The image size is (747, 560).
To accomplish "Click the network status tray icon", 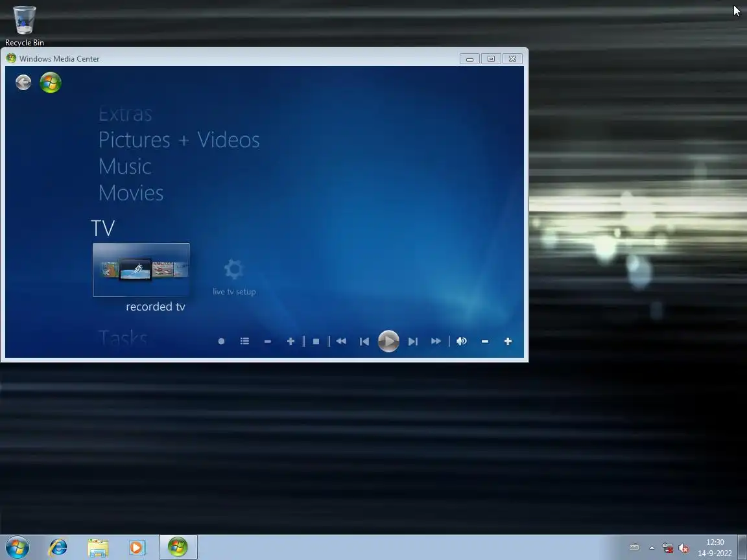I will (668, 548).
